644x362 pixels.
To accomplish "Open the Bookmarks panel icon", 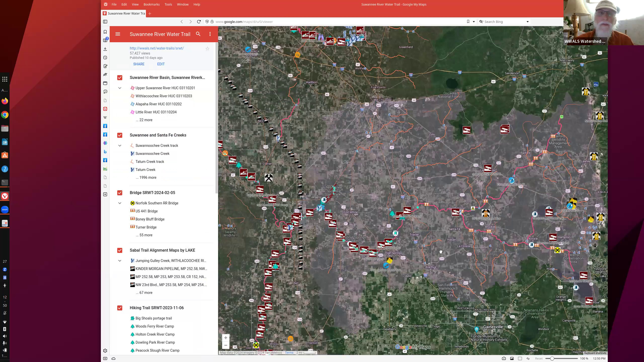I will click(x=105, y=32).
